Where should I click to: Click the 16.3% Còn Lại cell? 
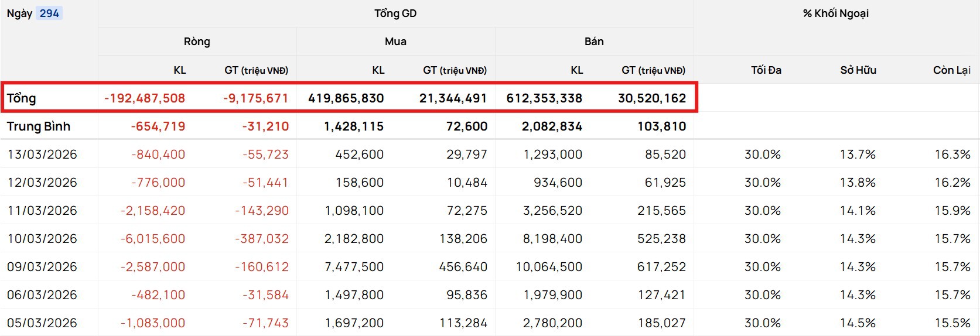coord(952,155)
